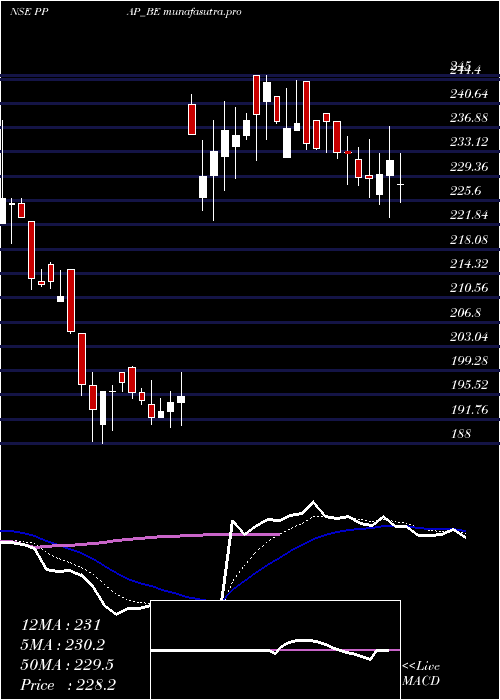Click the 214.32 price axis label
500x700 pixels.
pyautogui.click(x=468, y=264)
